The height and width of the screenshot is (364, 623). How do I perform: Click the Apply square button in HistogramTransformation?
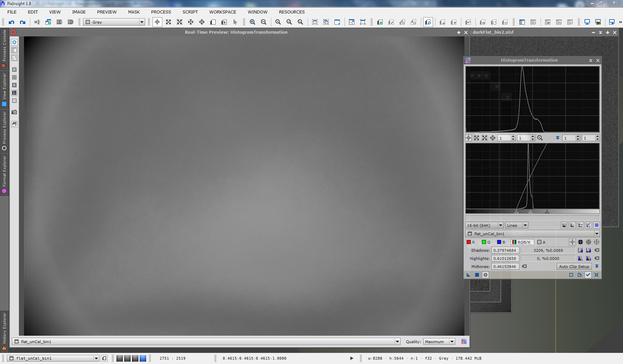pos(477,275)
